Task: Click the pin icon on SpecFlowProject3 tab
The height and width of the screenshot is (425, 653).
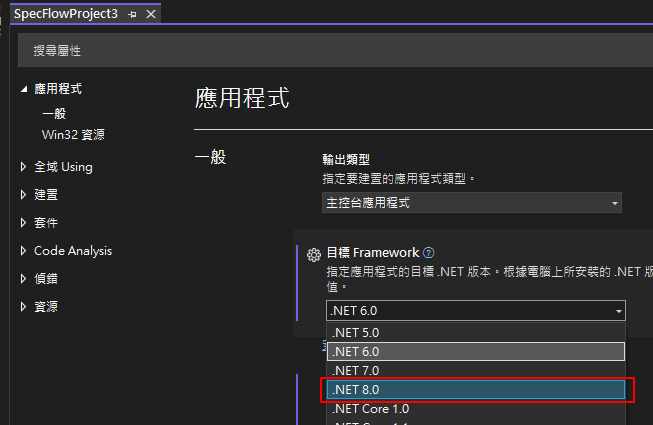Action: (132, 15)
